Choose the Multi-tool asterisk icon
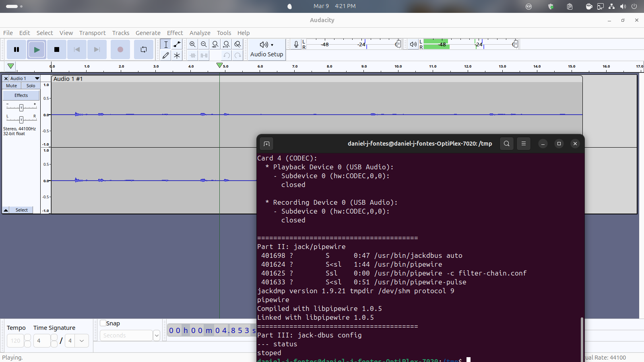This screenshot has width=644, height=362. point(177,56)
